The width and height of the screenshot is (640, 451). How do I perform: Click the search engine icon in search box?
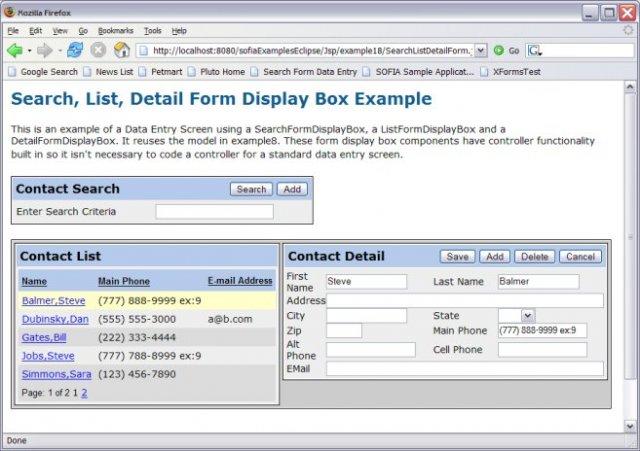click(x=535, y=50)
